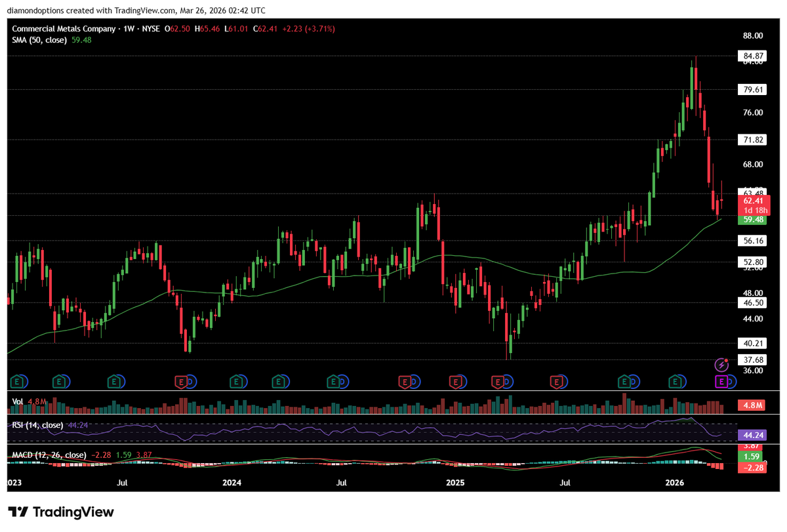The width and height of the screenshot is (787, 532).
Task: Click the lone red earnings marker near Jul 2025
Action: coord(557,381)
